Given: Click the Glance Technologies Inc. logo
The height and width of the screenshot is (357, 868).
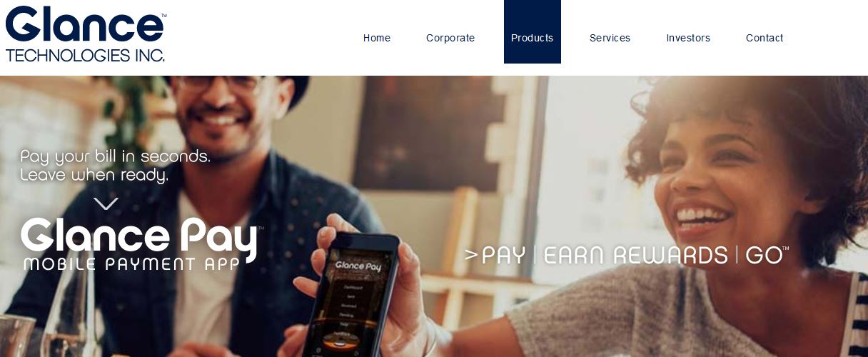Looking at the screenshot, I should (x=86, y=34).
